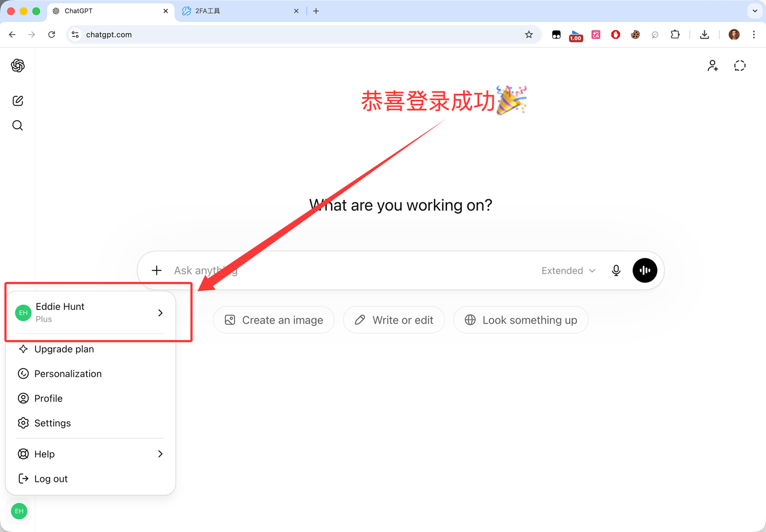The image size is (766, 532).
Task: Open the Chrome Extensions puzzle icon
Action: [675, 35]
